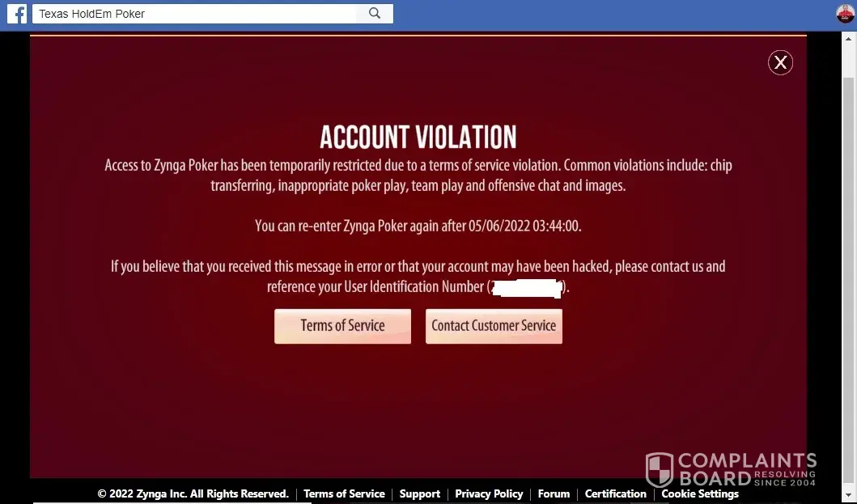Image resolution: width=857 pixels, height=504 pixels.
Task: Click the Contact Customer Service button
Action: [494, 326]
